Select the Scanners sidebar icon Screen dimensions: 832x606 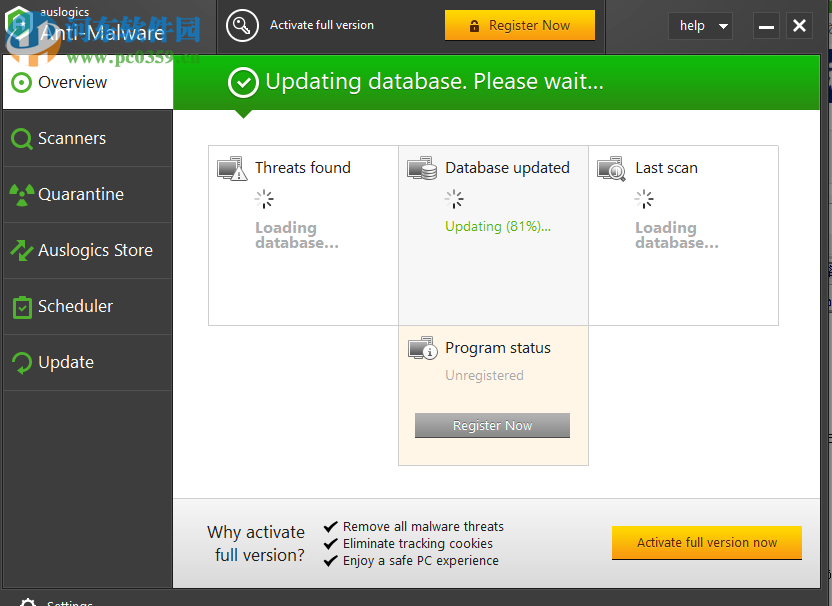tap(21, 138)
